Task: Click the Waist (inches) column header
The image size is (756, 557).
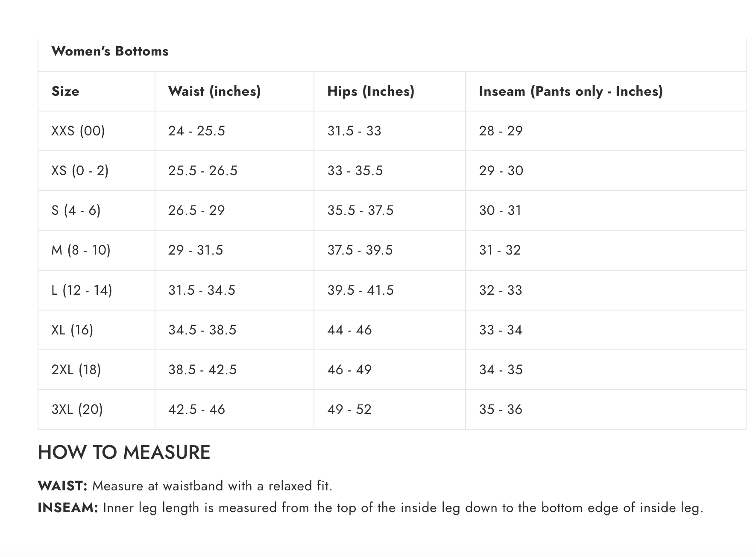Action: click(x=214, y=91)
